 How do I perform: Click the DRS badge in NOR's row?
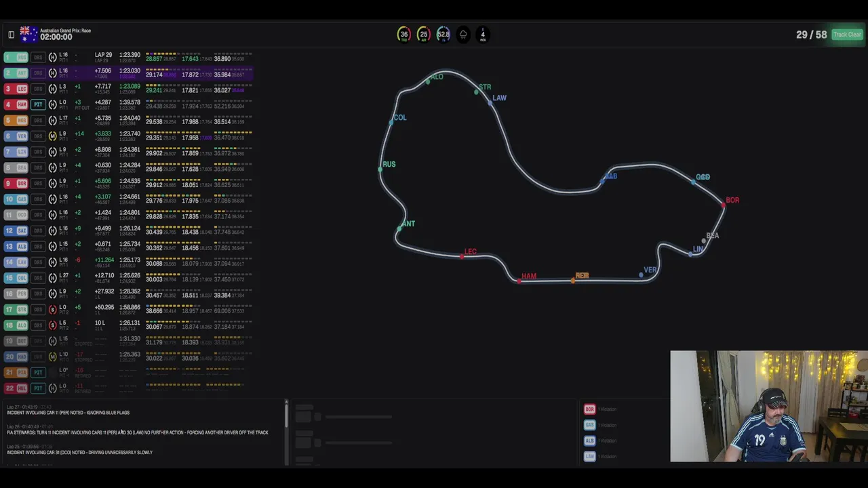point(38,121)
